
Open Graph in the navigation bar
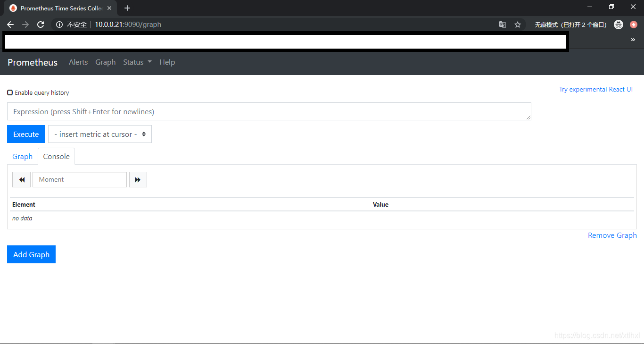(106, 62)
